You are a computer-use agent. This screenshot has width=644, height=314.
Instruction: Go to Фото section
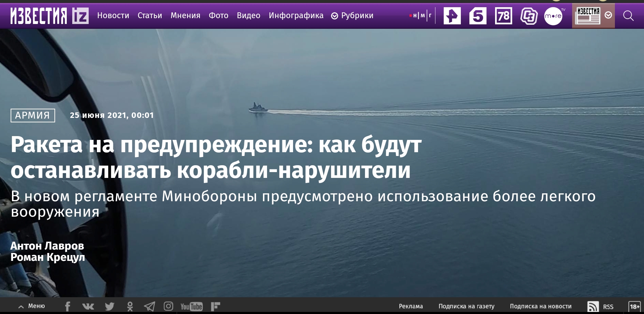[x=218, y=15]
